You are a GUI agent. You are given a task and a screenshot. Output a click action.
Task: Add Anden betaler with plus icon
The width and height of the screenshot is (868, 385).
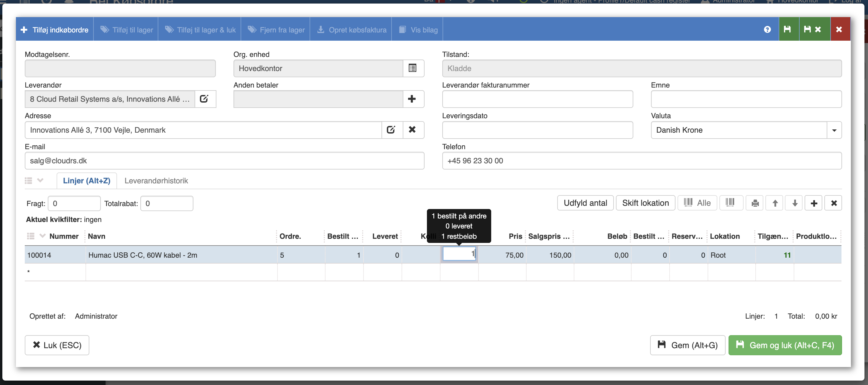point(412,99)
